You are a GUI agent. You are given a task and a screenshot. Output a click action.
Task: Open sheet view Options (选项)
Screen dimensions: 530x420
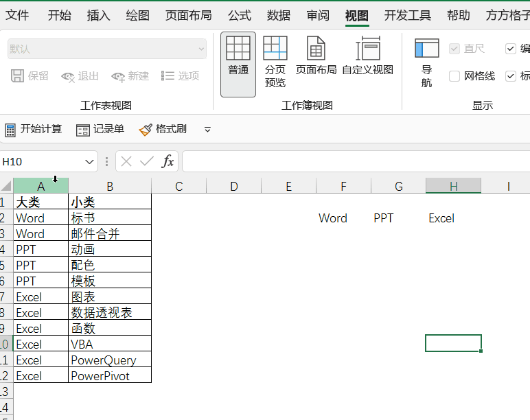point(180,76)
